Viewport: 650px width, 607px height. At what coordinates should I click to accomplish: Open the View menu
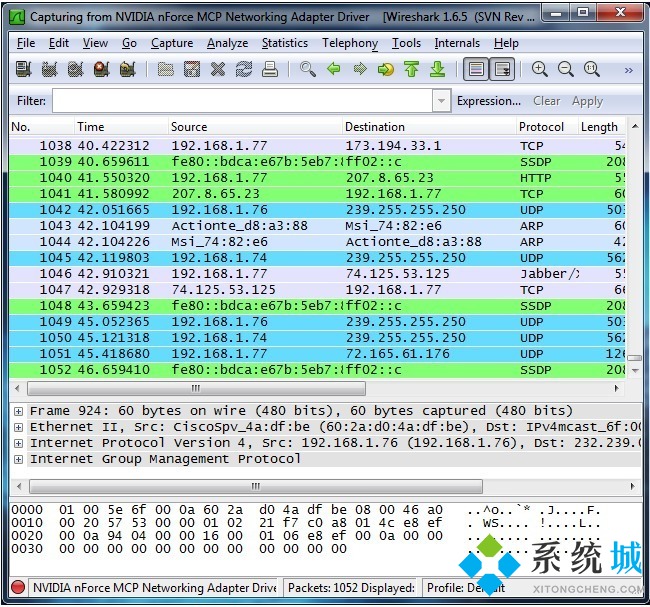click(95, 43)
